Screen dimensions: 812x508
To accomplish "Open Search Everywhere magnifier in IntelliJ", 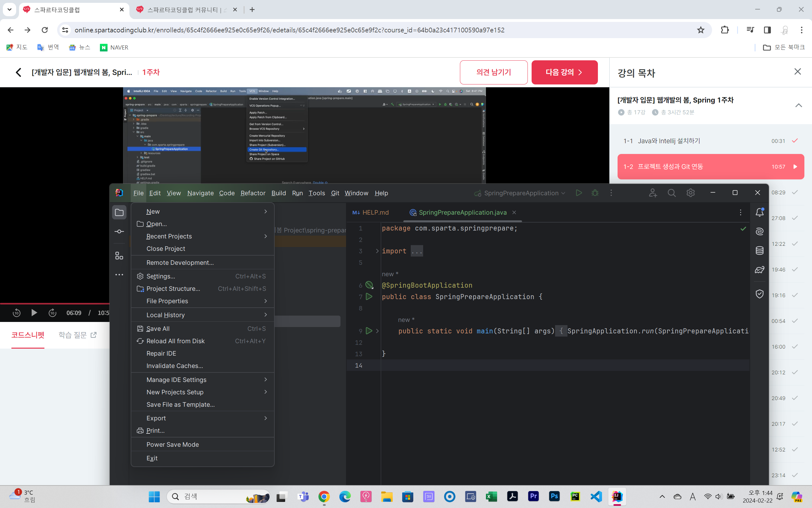I will (x=671, y=193).
